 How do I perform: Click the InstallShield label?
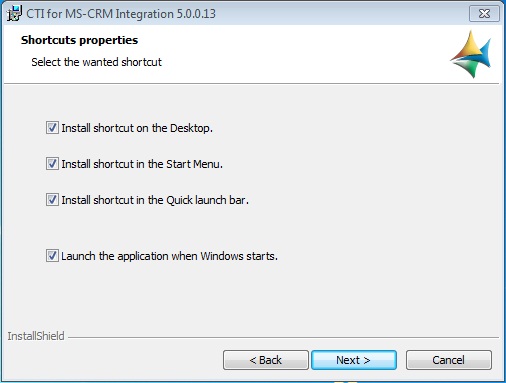(36, 336)
